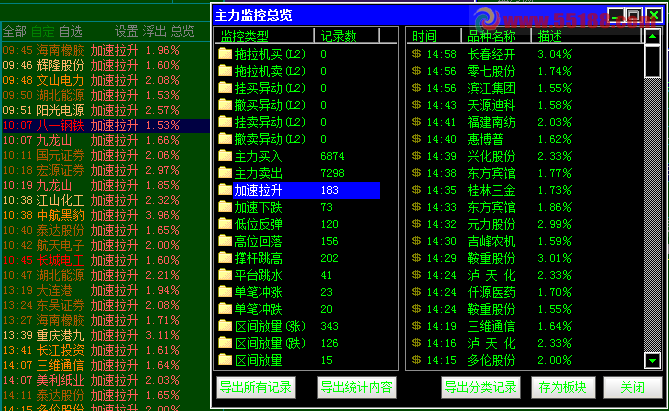The image size is (669, 411).
Task: Click folder icon beside 区间放量(涨)
Action: click(x=225, y=326)
